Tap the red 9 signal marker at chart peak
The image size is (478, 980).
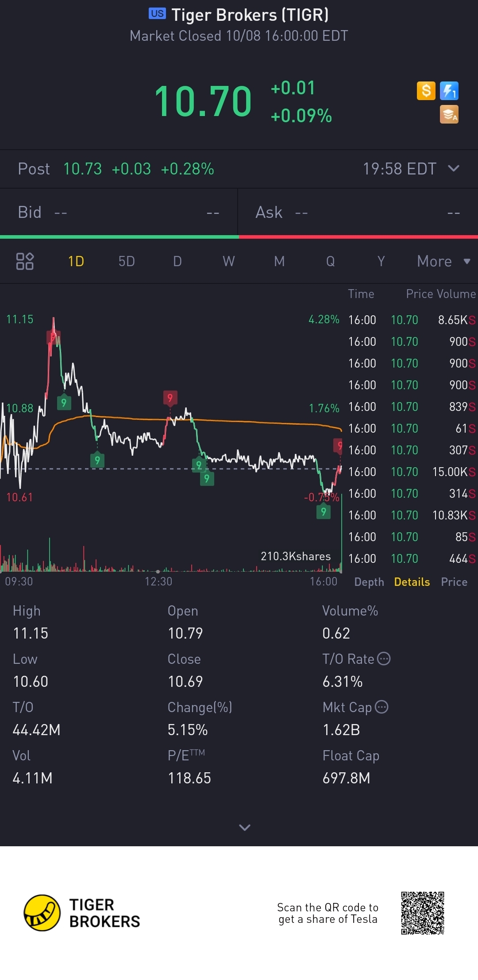pyautogui.click(x=54, y=337)
